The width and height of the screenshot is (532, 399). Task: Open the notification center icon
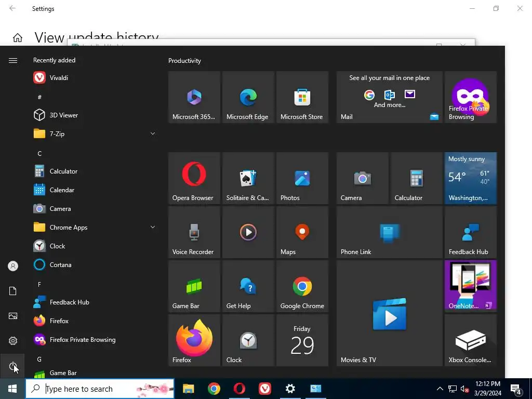[516, 389]
